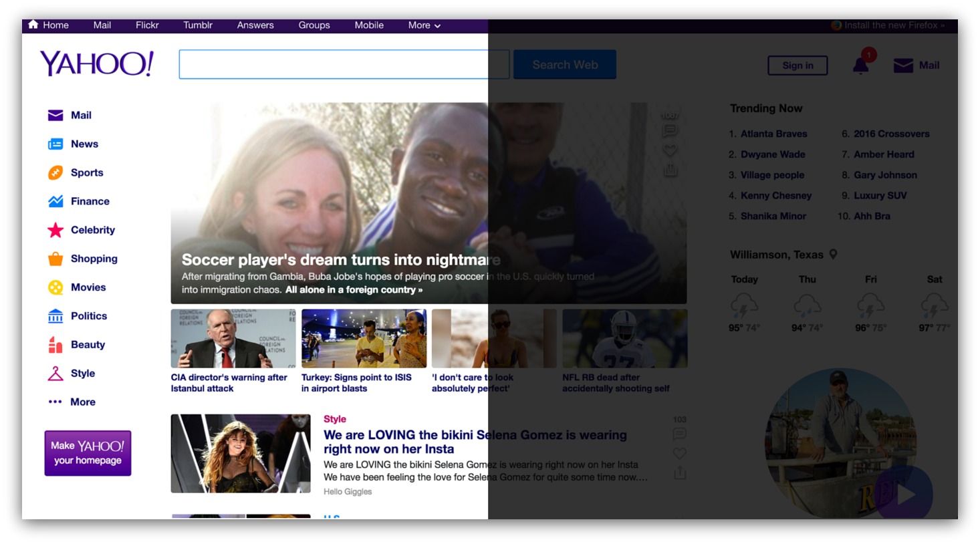Click the Style category label above article
Screen dimensions: 980x544
pyautogui.click(x=335, y=419)
